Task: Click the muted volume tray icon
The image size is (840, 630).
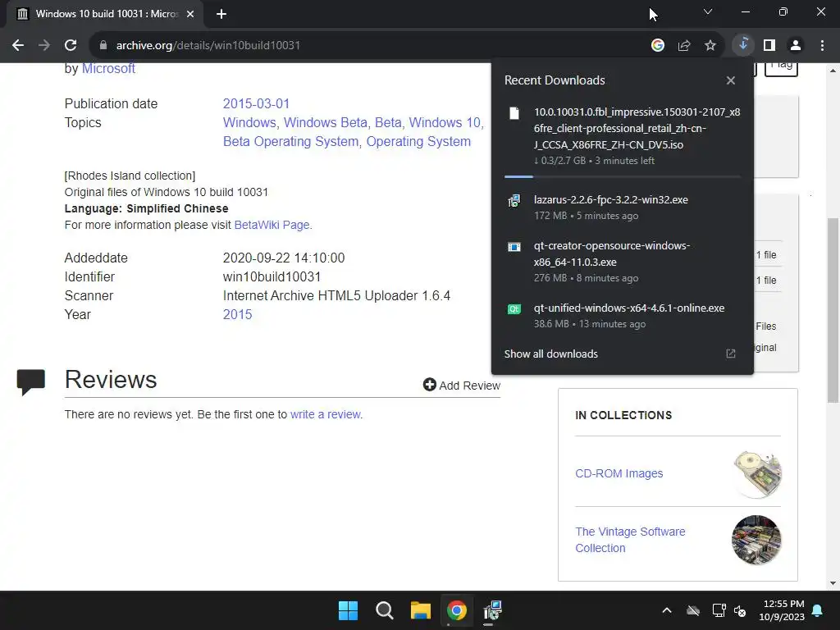Action: point(741,610)
